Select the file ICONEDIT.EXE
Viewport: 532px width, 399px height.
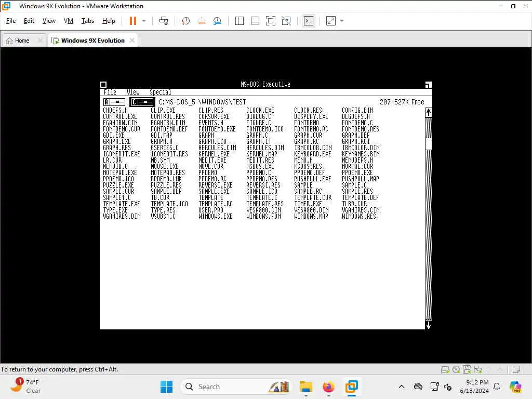pyautogui.click(x=122, y=154)
